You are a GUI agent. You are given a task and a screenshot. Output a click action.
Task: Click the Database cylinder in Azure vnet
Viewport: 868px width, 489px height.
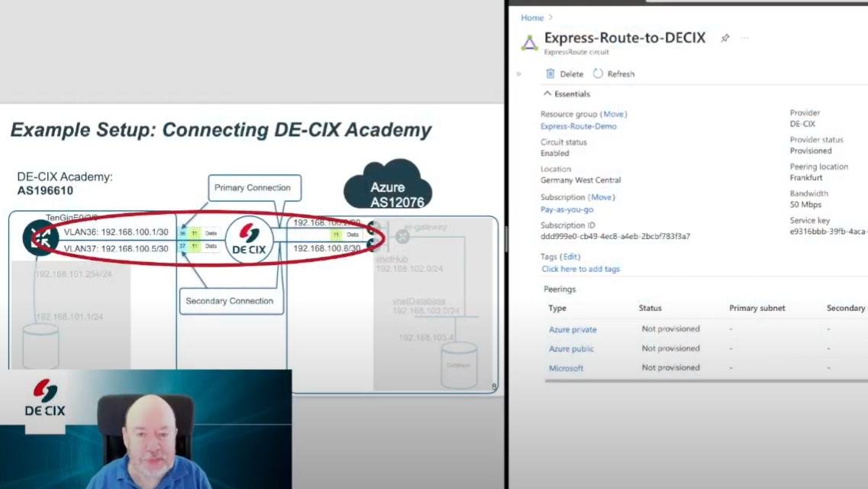tap(459, 365)
